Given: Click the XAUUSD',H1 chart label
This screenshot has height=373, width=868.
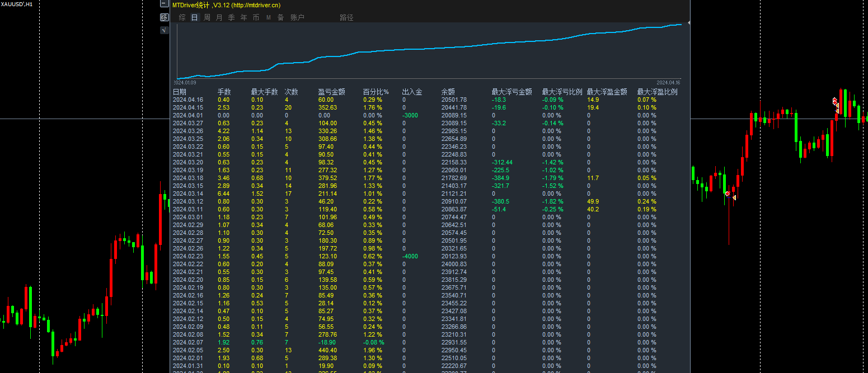Looking at the screenshot, I should coord(16,4).
